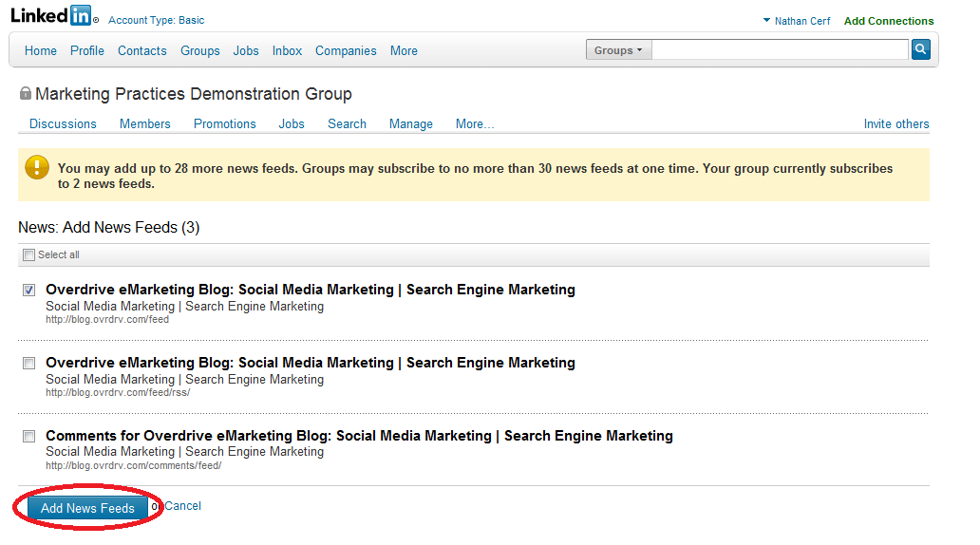Click the http://blog.ovrdrv.com/feed URL text
This screenshot has width=980, height=545.
[107, 319]
